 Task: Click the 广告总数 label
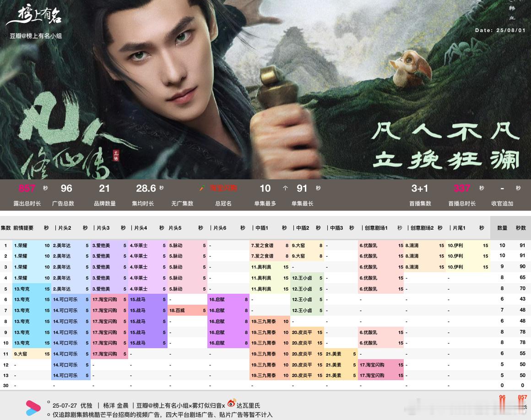[x=63, y=204]
